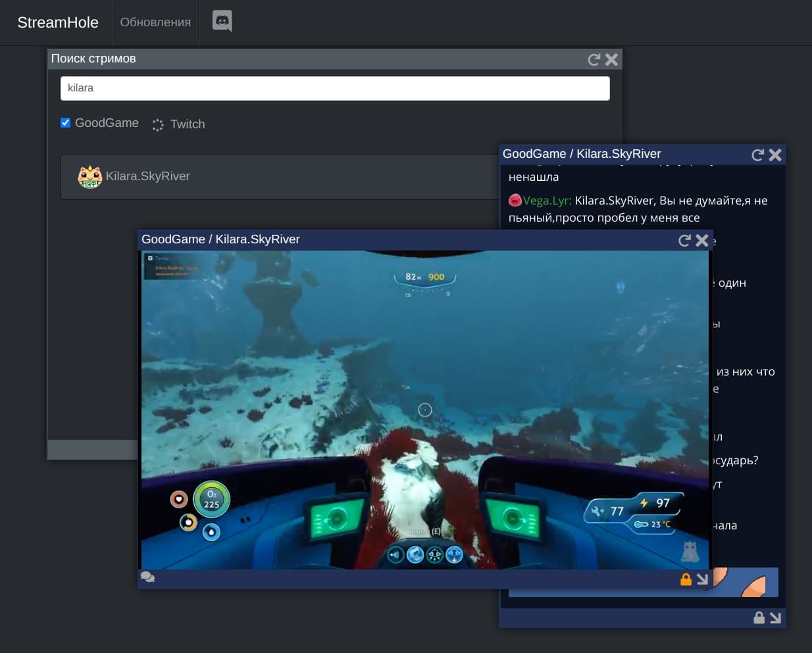Click the Поиск стримов title text
The height and width of the screenshot is (653, 812).
93,59
